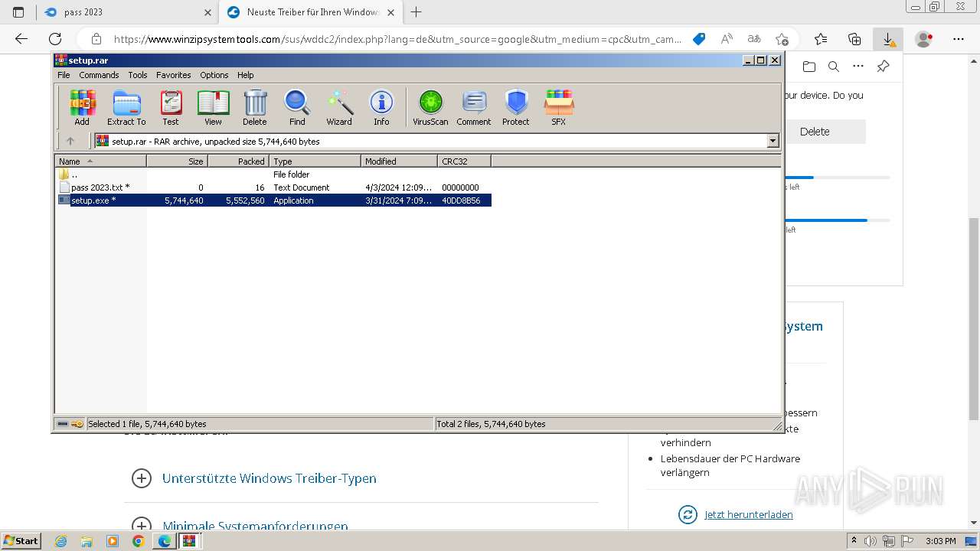
Task: Click the Delete trash icon in WinRAR
Action: [255, 108]
